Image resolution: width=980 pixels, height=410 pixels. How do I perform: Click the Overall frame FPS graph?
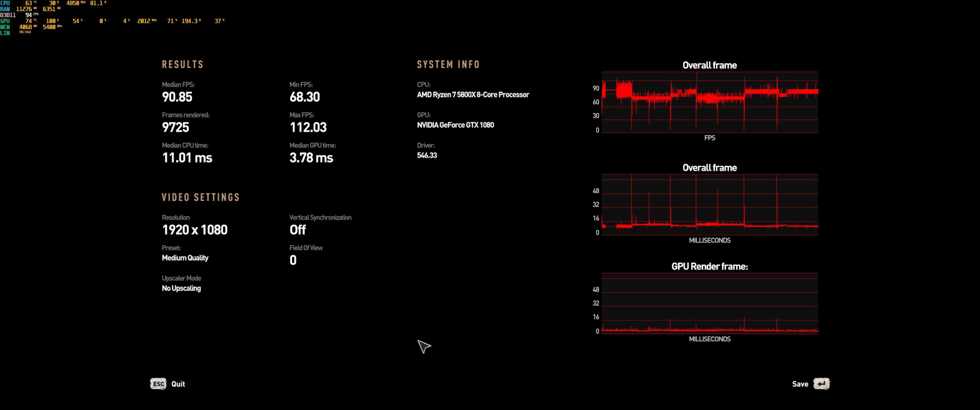point(710,102)
